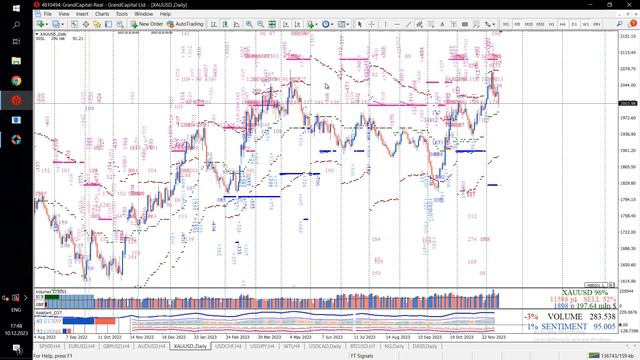Open the Indicators list icon
640x360 pixels.
(311, 24)
